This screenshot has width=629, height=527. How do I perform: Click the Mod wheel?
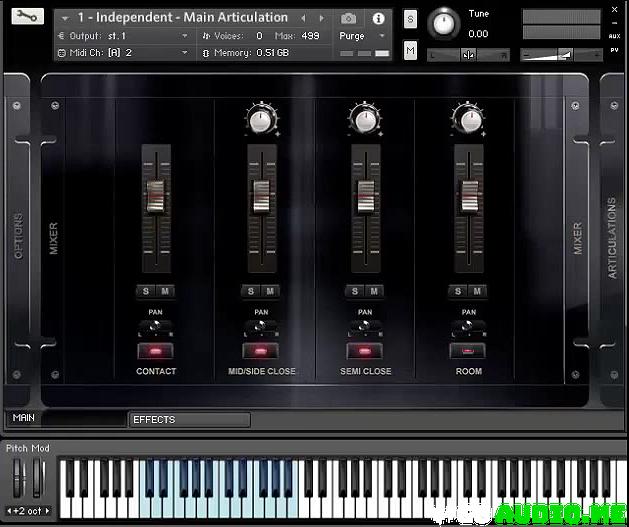(x=38, y=477)
